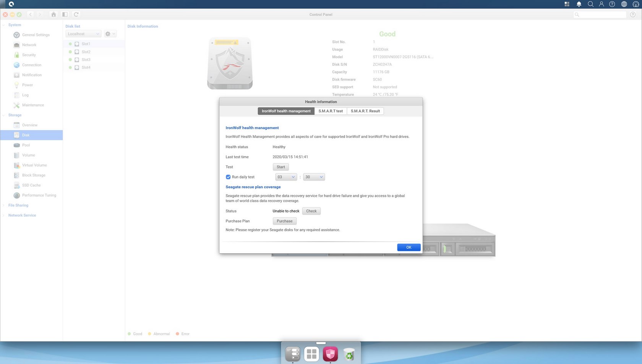Select the Pool icon under Storage

coord(16,145)
